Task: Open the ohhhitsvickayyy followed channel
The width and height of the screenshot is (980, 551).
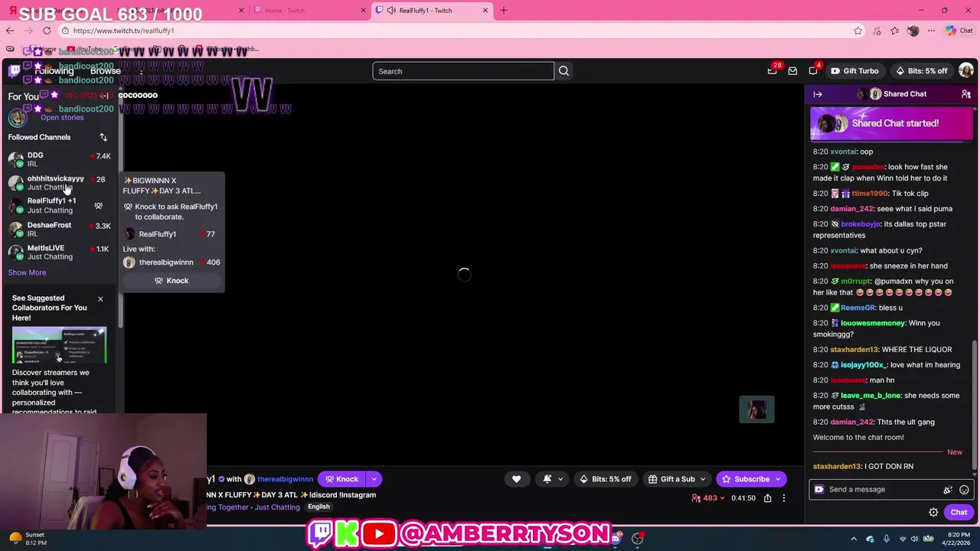Action: [x=60, y=183]
